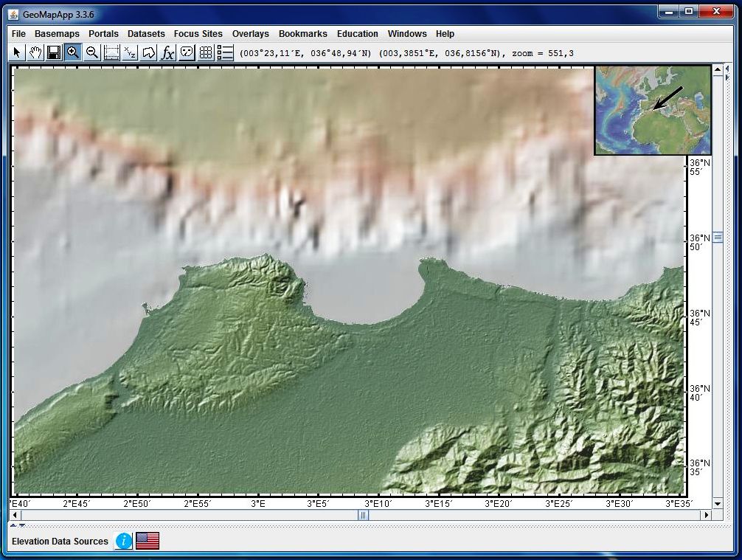Open the Basemaps menu
742x560 pixels.
pos(57,34)
